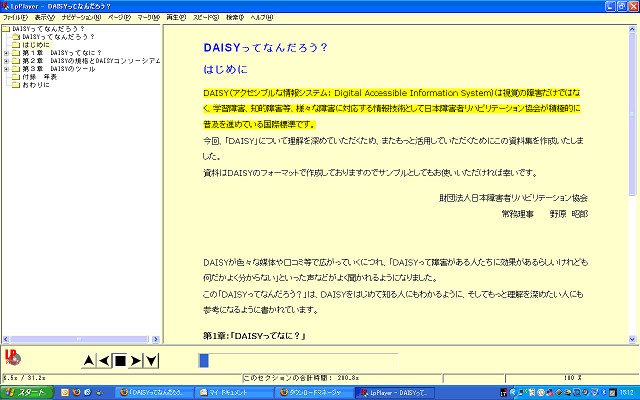The width and height of the screenshot is (640, 400).
Task: Expand the 第1章 DAISYってなに？ tree node
Action: [x=7, y=52]
